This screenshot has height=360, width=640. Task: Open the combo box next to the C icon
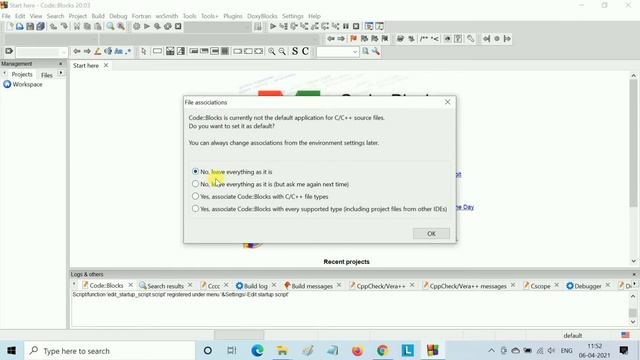pos(354,52)
